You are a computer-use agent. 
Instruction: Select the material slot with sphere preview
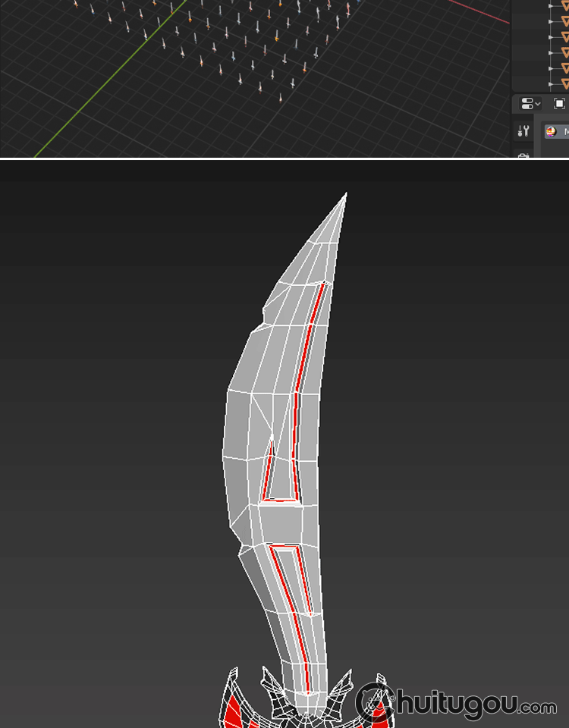[x=556, y=132]
